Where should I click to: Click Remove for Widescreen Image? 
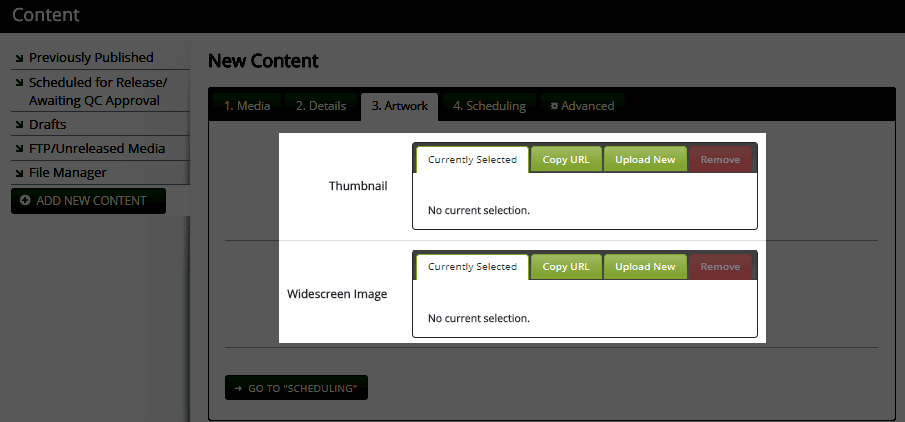coord(720,267)
